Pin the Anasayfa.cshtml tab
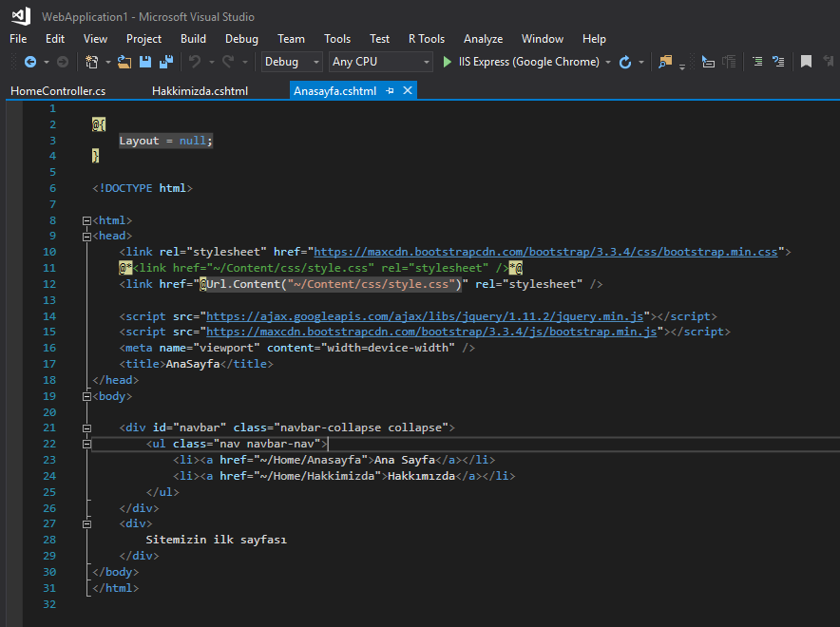 390,91
